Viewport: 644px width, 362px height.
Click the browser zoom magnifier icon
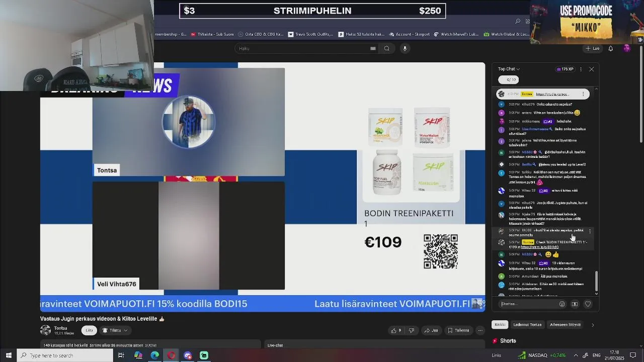tap(518, 21)
